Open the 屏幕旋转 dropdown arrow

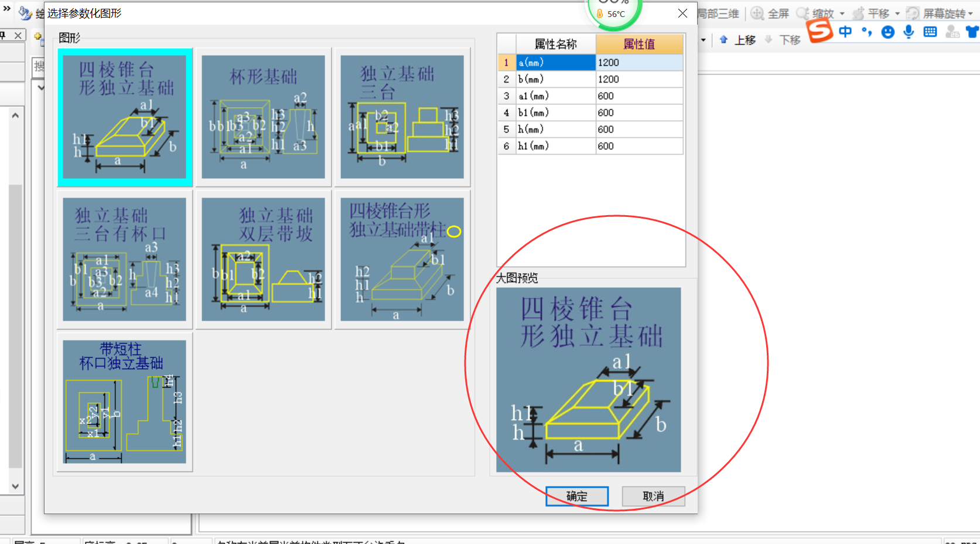tap(971, 13)
